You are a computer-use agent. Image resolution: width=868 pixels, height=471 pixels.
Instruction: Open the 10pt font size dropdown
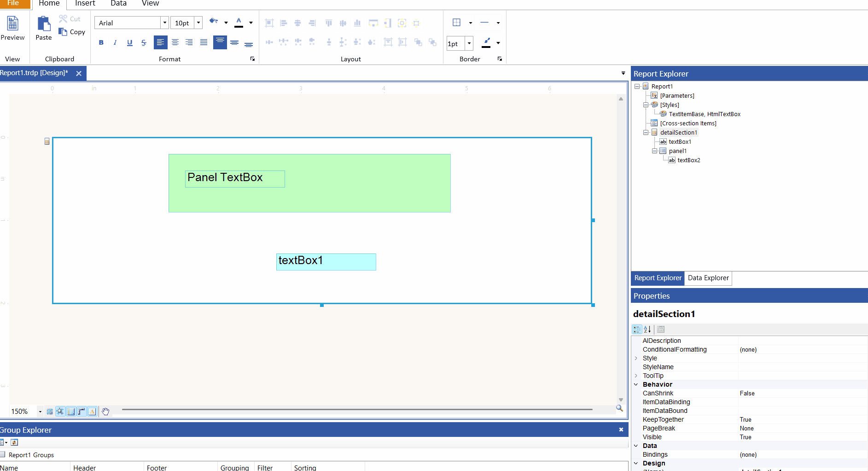point(198,22)
